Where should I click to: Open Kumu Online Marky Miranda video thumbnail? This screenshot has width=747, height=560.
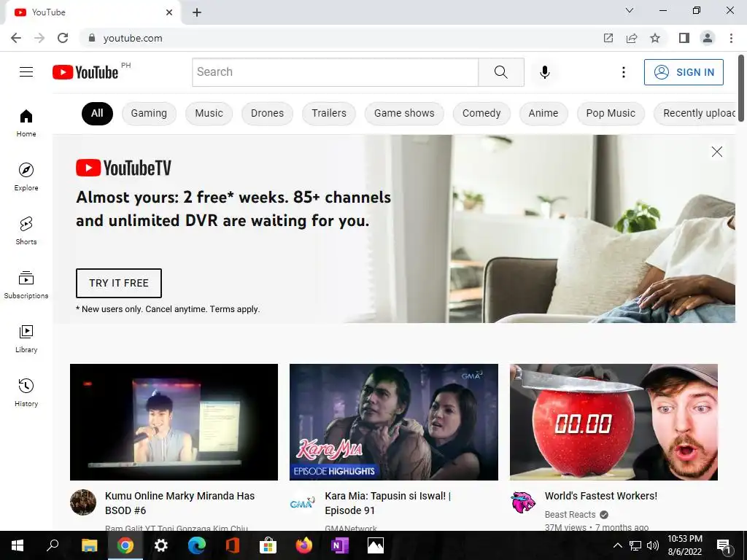[x=174, y=422]
